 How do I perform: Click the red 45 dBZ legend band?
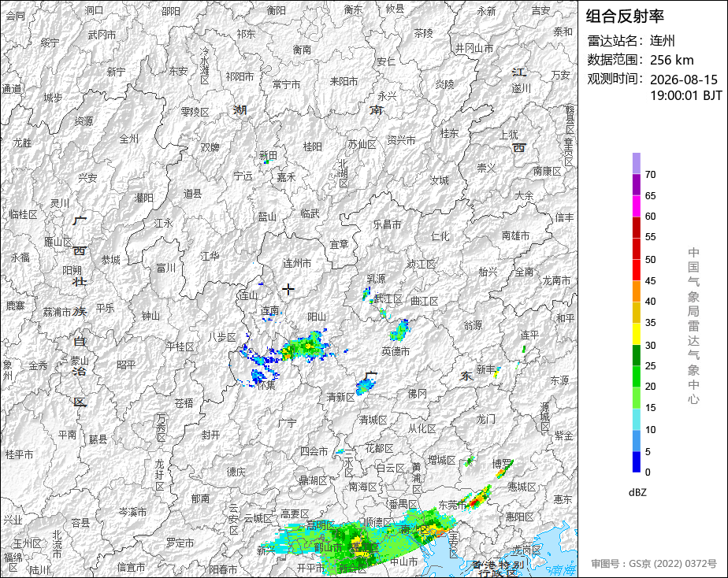(636, 269)
